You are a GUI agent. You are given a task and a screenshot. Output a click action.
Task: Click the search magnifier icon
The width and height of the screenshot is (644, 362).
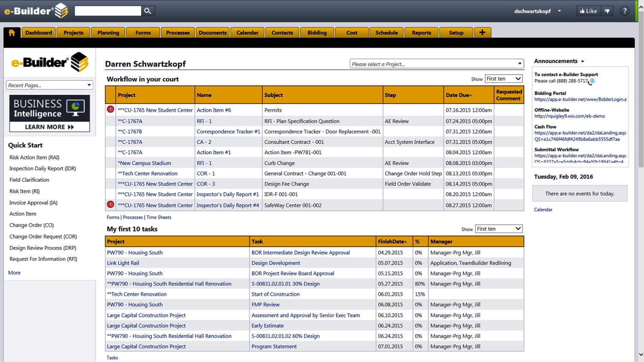pos(148,11)
